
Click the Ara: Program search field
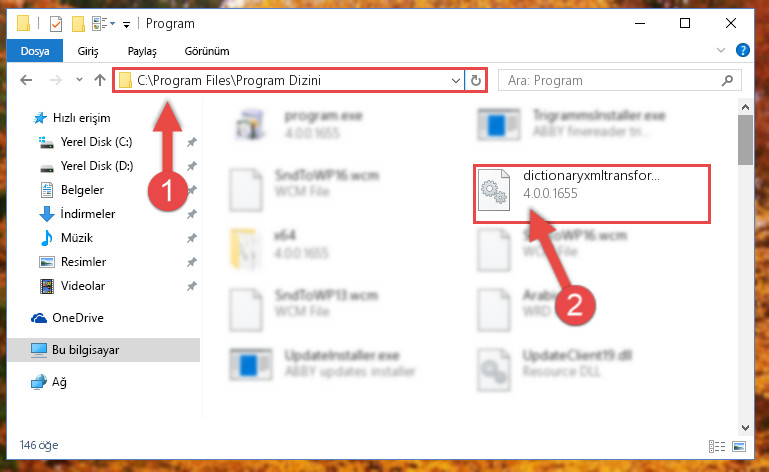[x=612, y=80]
